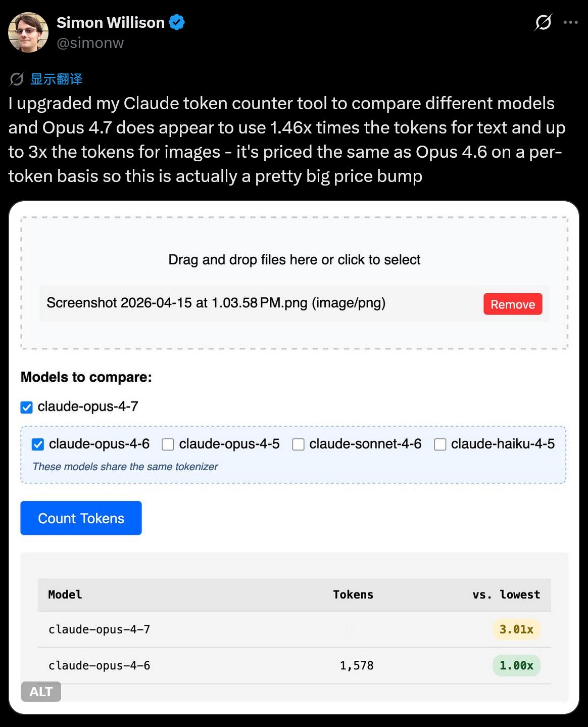Uncheck the claude-opus-4-7 checkbox

pyautogui.click(x=27, y=407)
